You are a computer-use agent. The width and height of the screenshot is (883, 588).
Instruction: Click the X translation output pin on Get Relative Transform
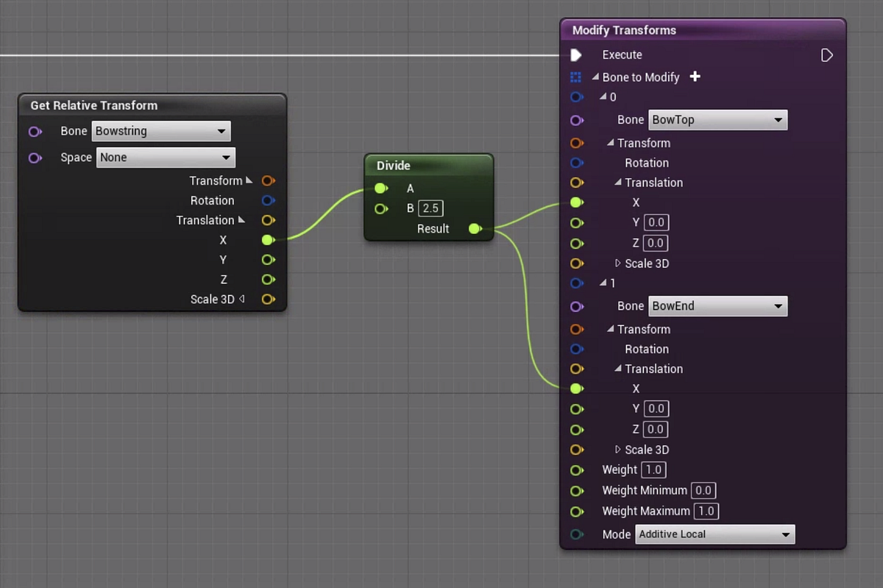point(269,240)
